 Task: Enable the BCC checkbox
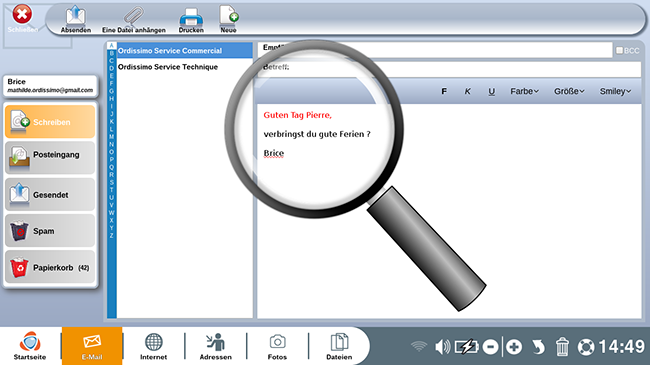point(619,50)
